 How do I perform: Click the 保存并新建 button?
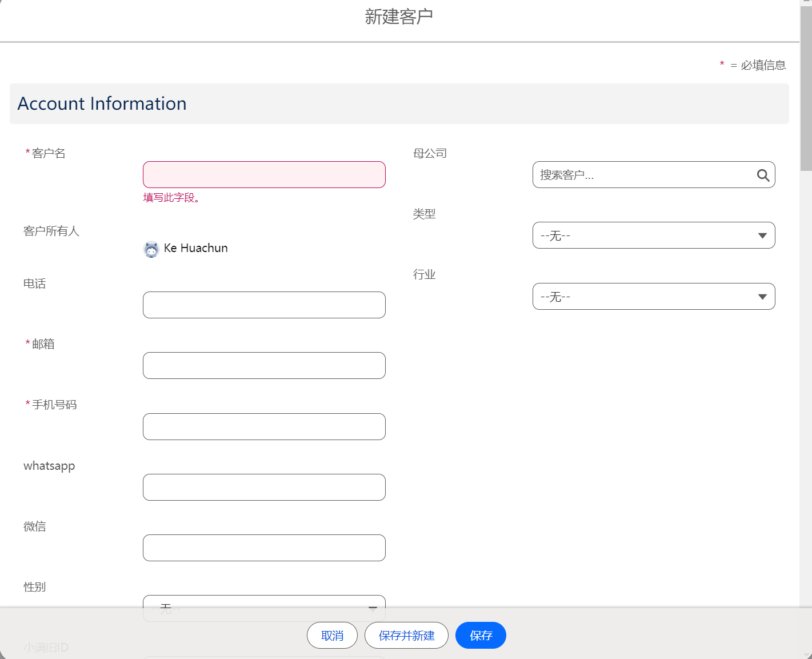pos(406,636)
